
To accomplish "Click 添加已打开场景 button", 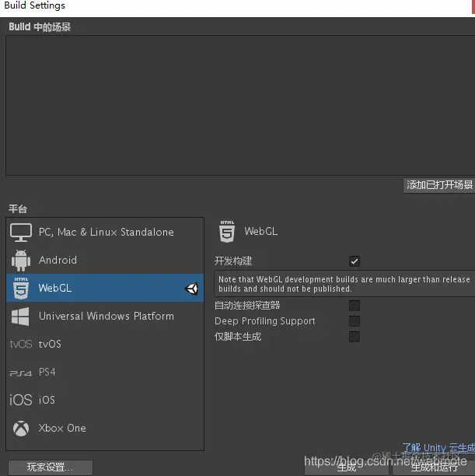I will click(x=439, y=185).
